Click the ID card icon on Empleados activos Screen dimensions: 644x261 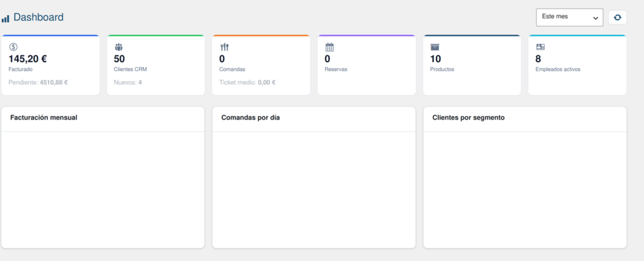[540, 47]
